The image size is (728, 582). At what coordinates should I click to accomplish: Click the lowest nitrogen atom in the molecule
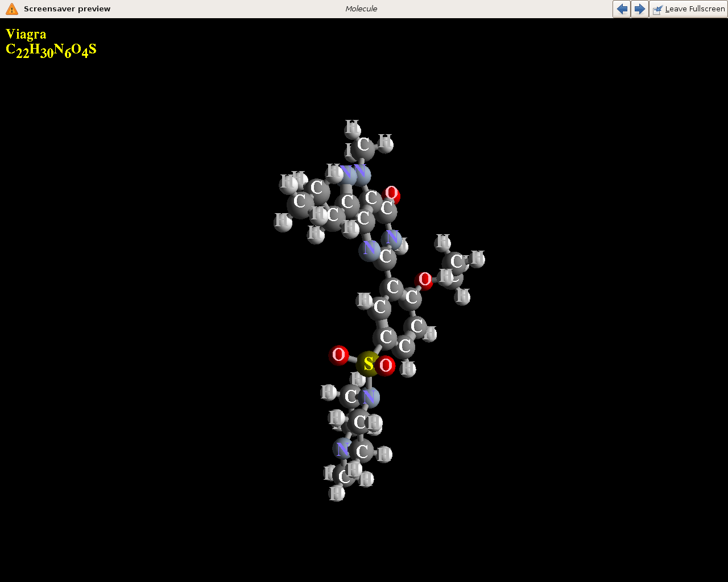342,449
